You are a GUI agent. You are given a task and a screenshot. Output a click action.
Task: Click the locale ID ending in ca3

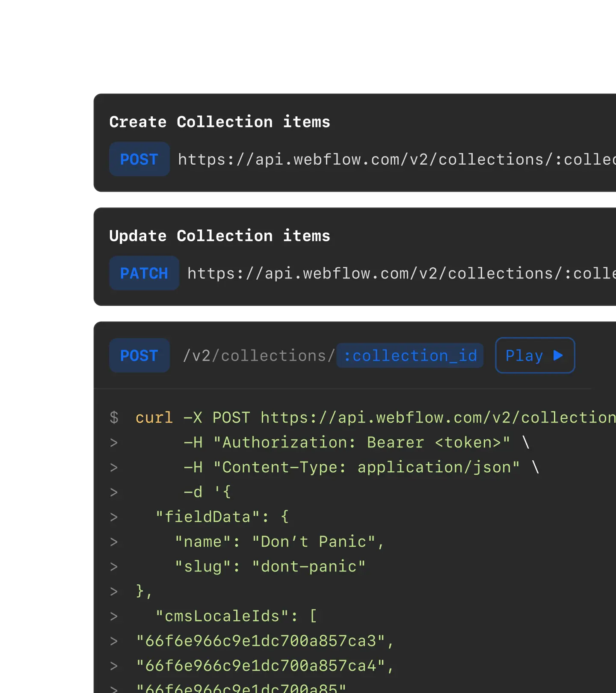[x=261, y=641]
